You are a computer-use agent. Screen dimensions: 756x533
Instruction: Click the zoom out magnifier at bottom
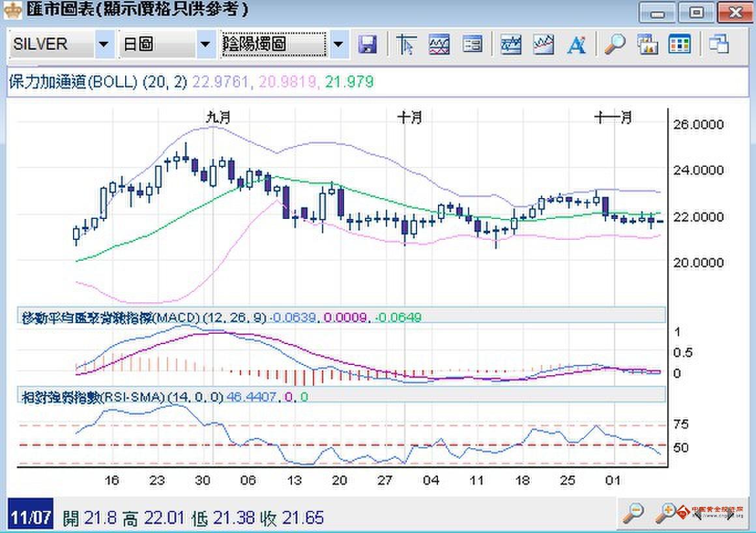pos(633,514)
